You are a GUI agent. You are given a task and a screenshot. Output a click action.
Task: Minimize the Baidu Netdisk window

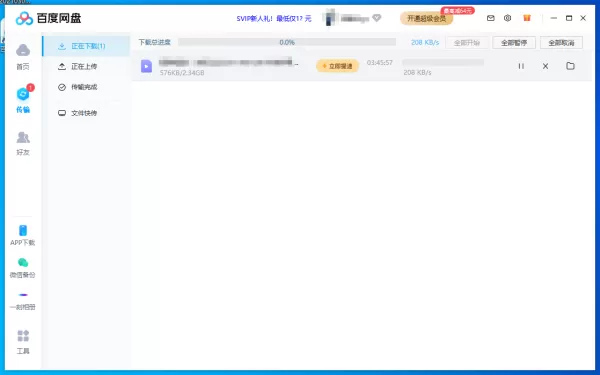554,18
